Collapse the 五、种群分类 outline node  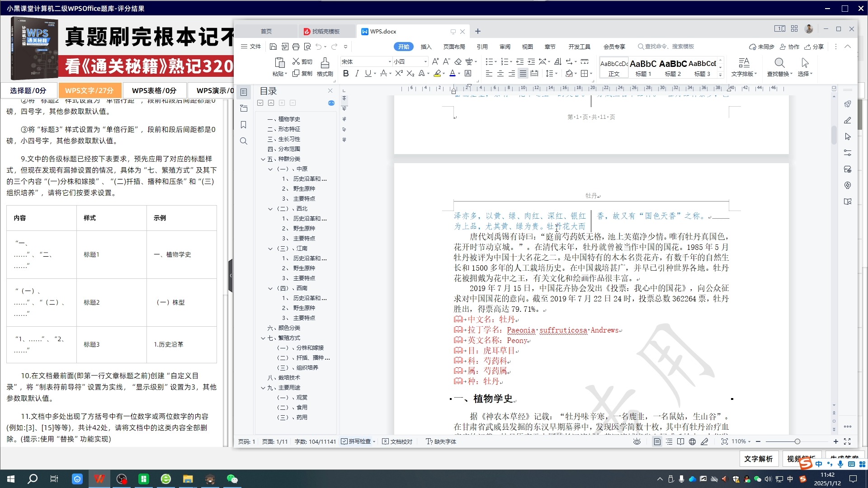263,159
